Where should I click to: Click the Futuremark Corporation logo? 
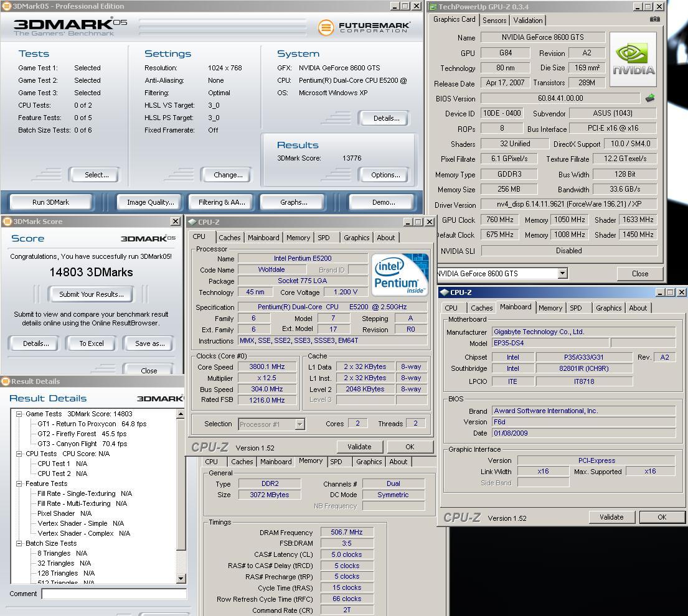click(364, 27)
